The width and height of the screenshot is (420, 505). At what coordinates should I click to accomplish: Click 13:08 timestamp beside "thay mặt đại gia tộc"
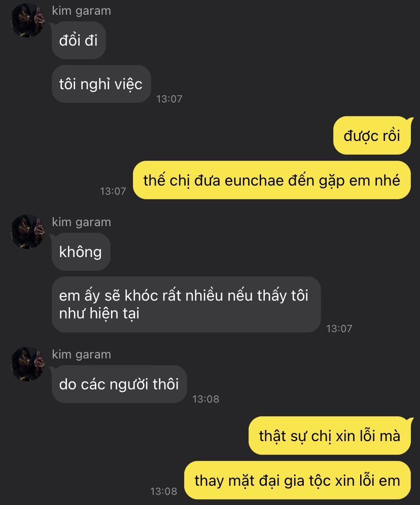[x=164, y=491]
